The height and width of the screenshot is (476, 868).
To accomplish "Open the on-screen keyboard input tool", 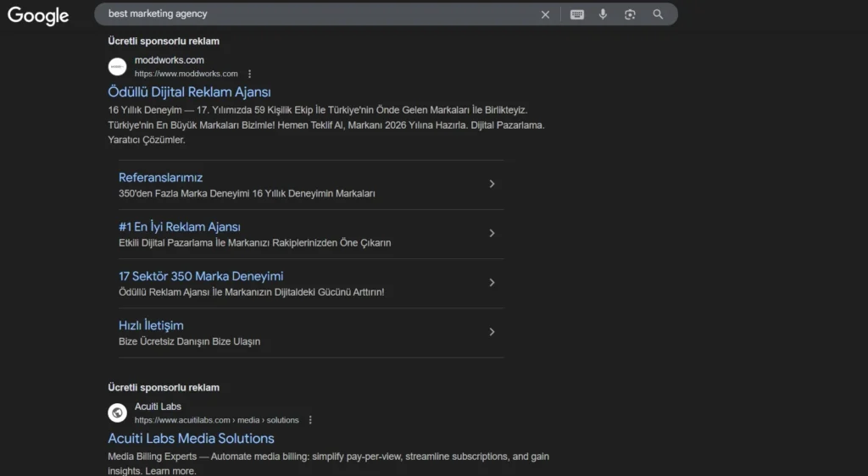I will pos(576,14).
